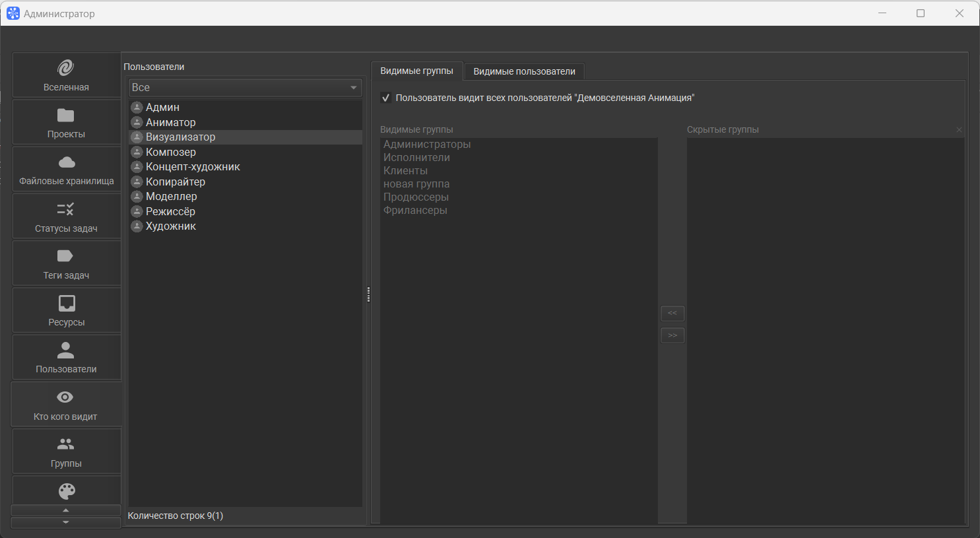Viewport: 980px width, 538px height.
Task: Click the >> move groups button
Action: pyautogui.click(x=672, y=335)
